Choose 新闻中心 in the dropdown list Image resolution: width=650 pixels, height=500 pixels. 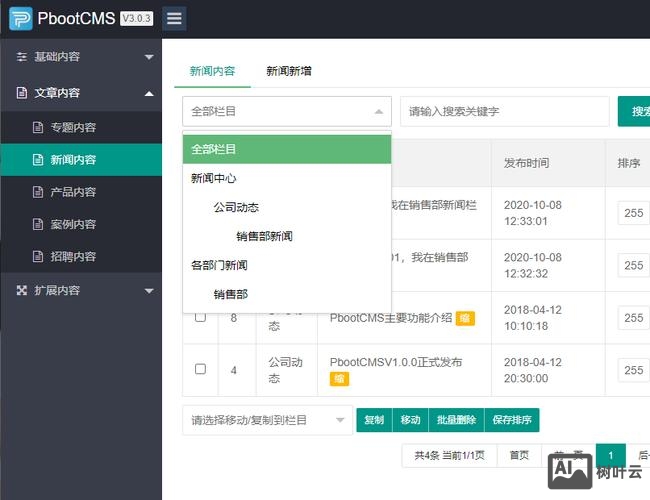click(x=287, y=178)
